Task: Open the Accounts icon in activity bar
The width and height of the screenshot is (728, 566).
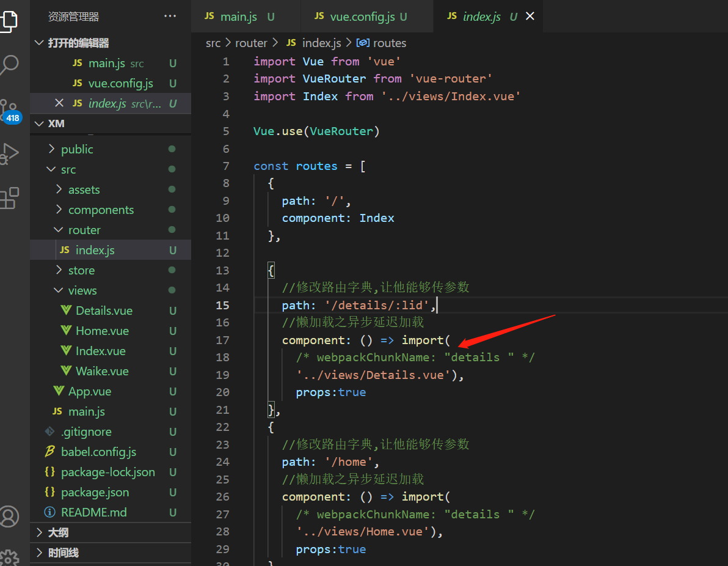Action: coord(9,516)
